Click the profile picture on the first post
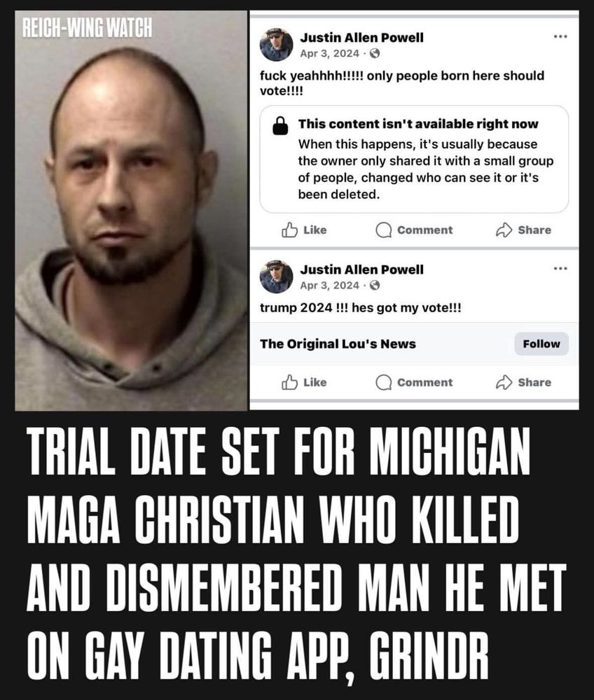594x700 pixels. (277, 45)
